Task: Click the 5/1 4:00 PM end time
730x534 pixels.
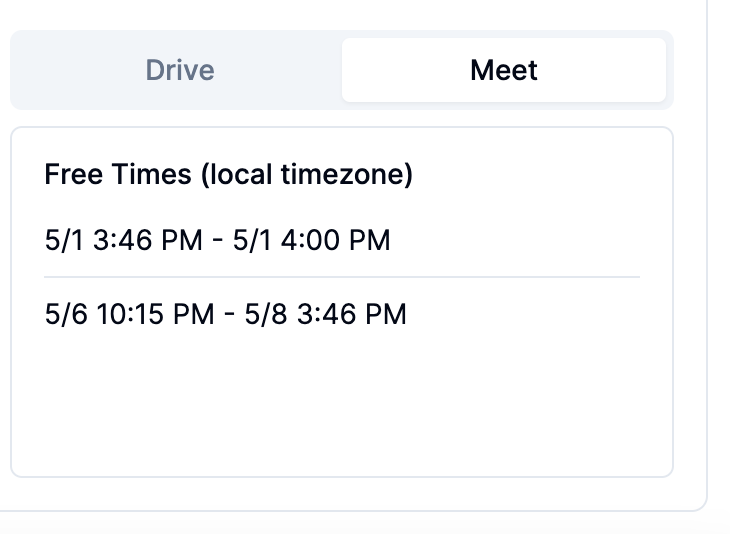Action: 311,240
